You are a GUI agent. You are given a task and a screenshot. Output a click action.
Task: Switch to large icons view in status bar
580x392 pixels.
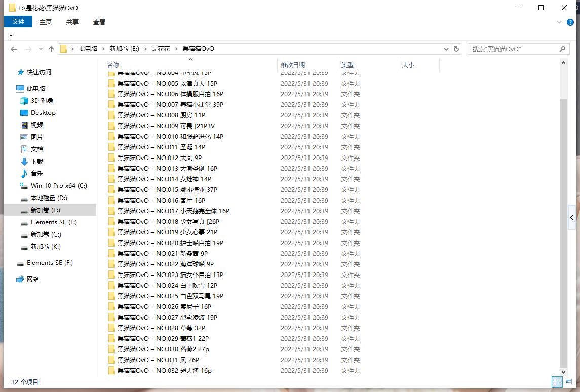point(568,382)
